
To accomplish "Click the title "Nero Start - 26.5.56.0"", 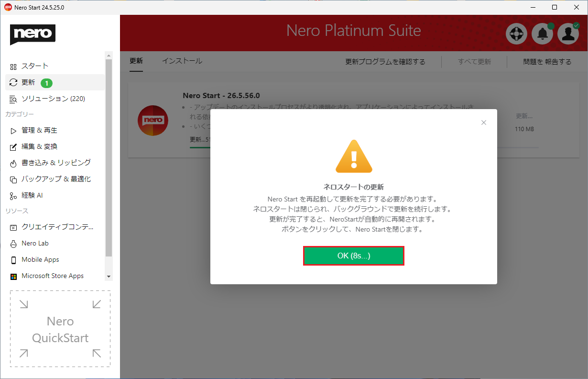I will coord(221,96).
